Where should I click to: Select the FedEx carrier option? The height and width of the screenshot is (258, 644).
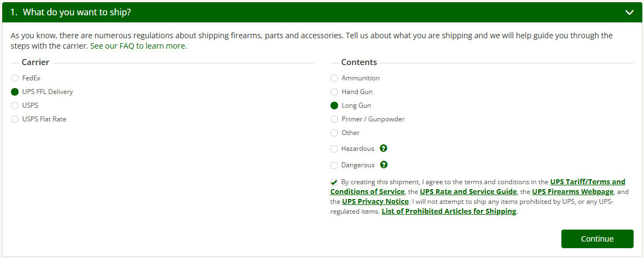pyautogui.click(x=15, y=78)
